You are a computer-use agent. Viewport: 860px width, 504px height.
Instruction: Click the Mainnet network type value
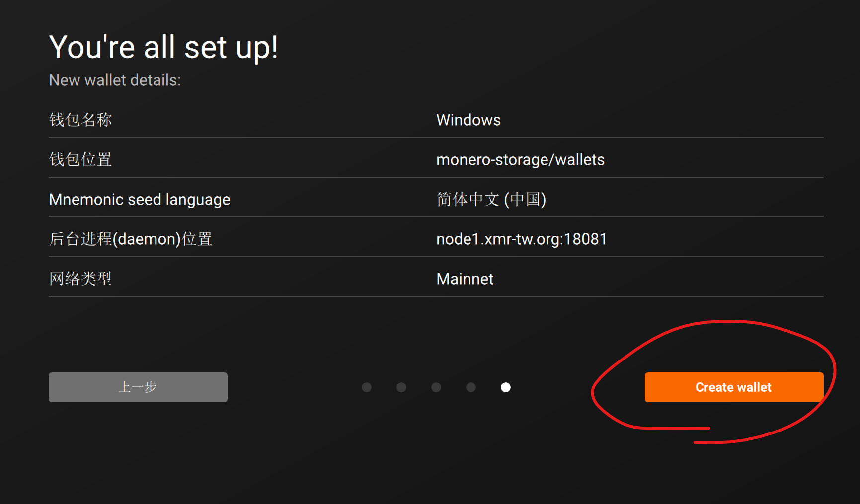[465, 279]
